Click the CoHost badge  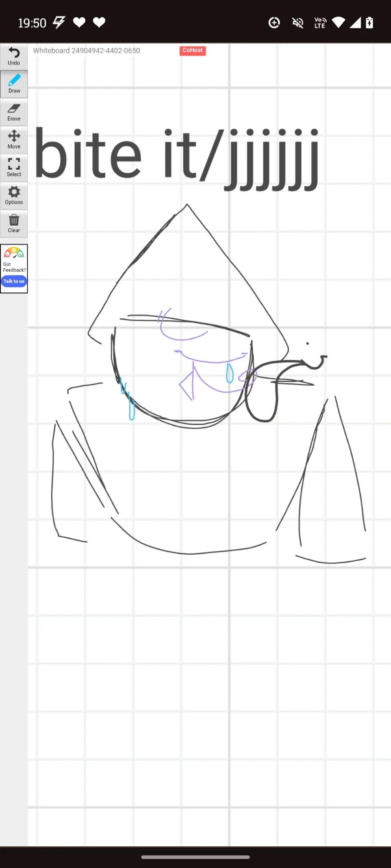pyautogui.click(x=192, y=50)
